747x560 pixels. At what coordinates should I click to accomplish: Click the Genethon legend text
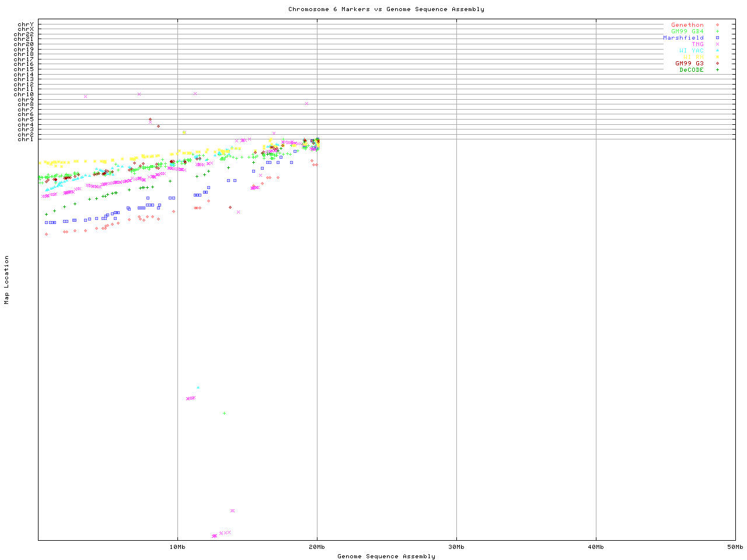tap(687, 25)
